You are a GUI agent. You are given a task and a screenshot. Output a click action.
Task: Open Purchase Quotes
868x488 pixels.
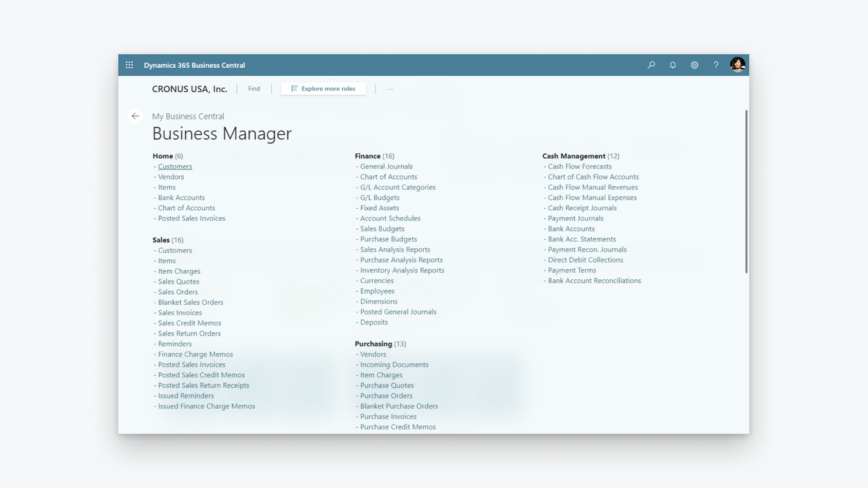tap(387, 386)
